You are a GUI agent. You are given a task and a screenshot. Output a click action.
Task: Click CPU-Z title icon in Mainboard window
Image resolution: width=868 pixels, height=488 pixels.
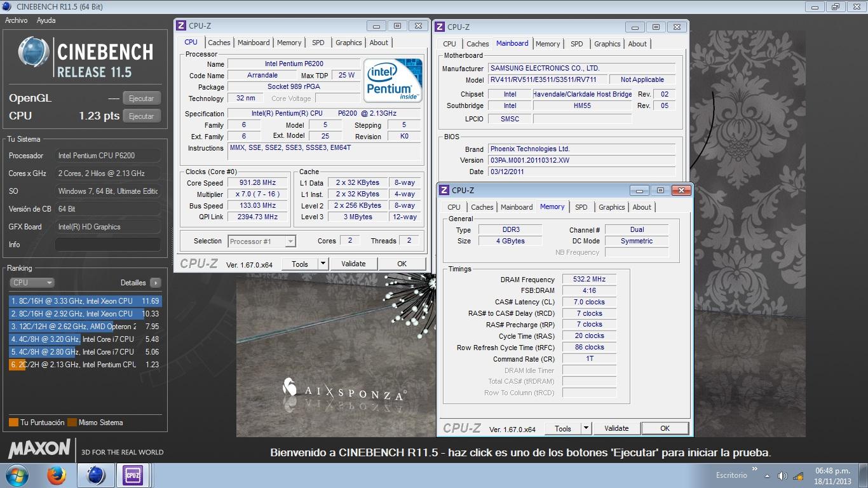pyautogui.click(x=440, y=27)
